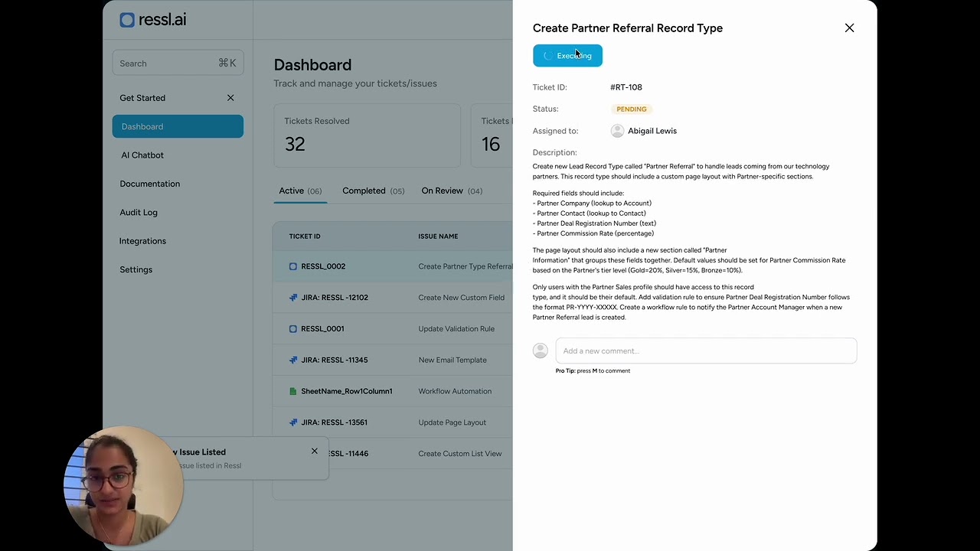
Task: Open the Dashboard sidebar item
Action: point(178,126)
